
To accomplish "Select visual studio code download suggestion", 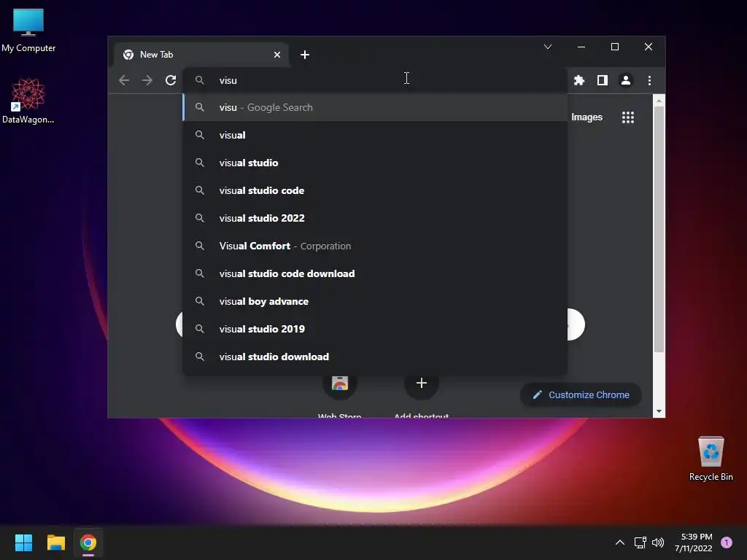I will [374, 273].
